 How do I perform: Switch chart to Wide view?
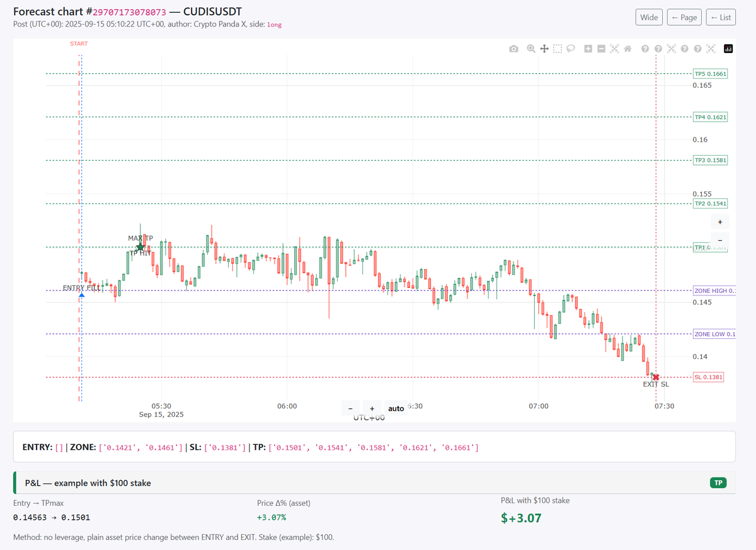coord(649,17)
